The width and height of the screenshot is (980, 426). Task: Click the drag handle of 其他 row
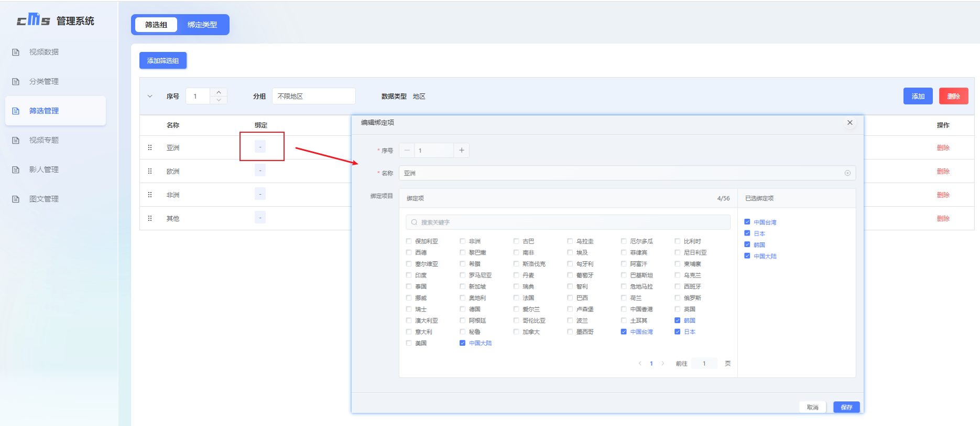150,218
